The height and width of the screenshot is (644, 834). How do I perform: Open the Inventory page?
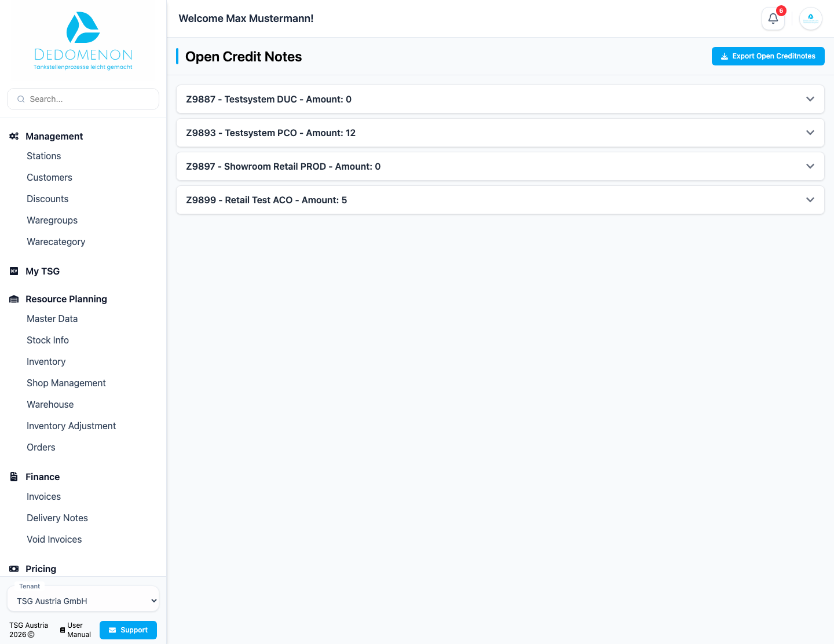(46, 361)
